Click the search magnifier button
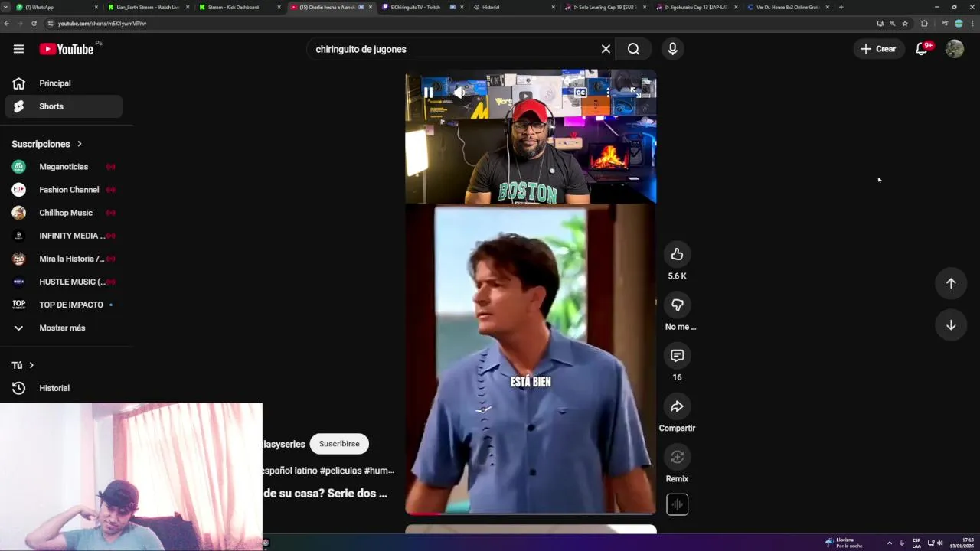Screen dimensions: 980x551 click(x=633, y=49)
